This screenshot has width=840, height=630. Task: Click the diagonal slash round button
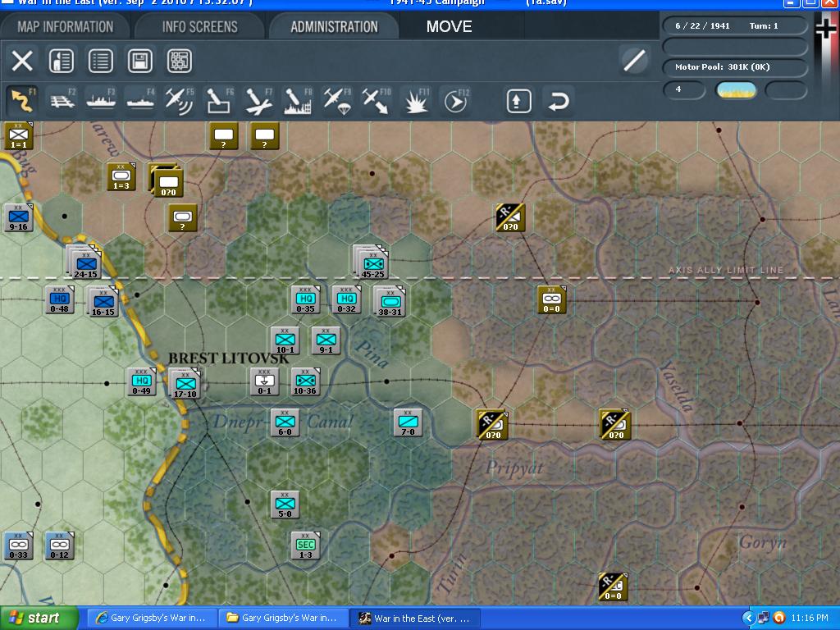pyautogui.click(x=634, y=60)
